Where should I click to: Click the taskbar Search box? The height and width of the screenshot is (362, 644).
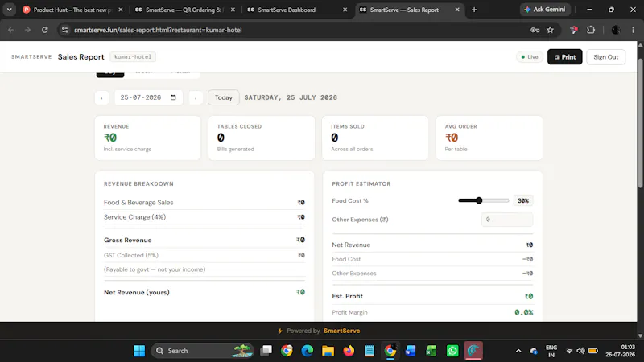[203, 351]
